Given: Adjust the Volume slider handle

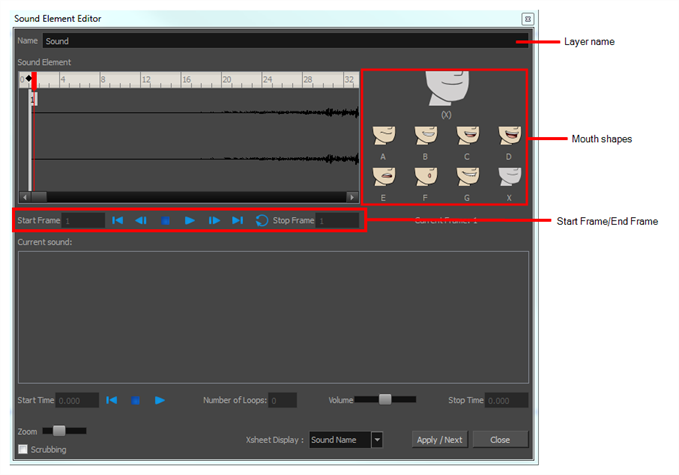Looking at the screenshot, I should tap(385, 399).
